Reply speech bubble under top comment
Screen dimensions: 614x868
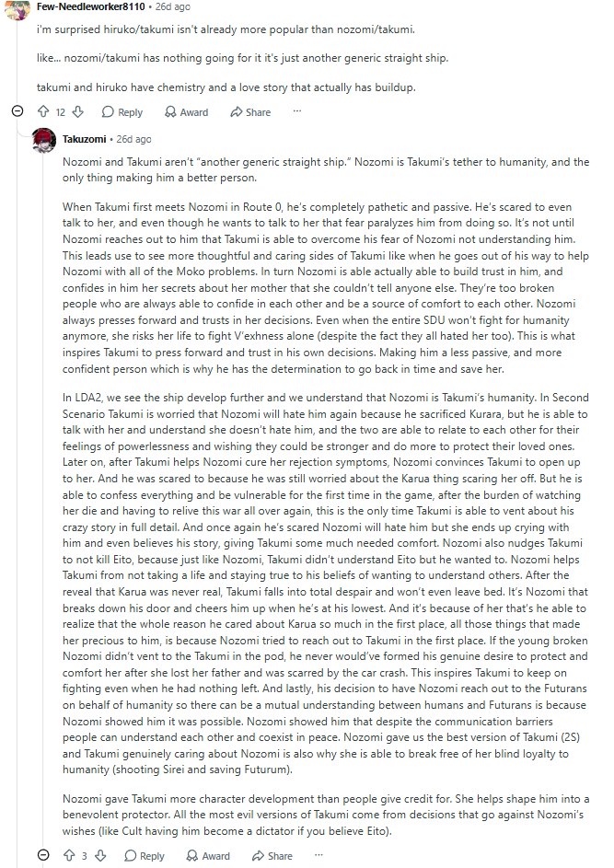coord(108,111)
